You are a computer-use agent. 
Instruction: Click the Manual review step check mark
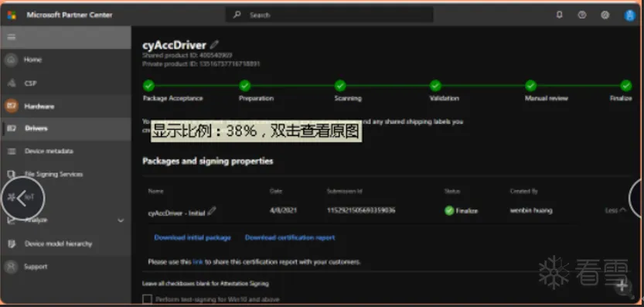pyautogui.click(x=531, y=86)
